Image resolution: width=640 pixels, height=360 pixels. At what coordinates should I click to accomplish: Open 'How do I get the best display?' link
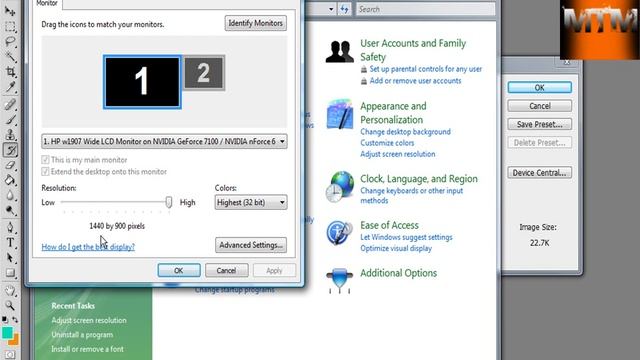[x=88, y=247]
